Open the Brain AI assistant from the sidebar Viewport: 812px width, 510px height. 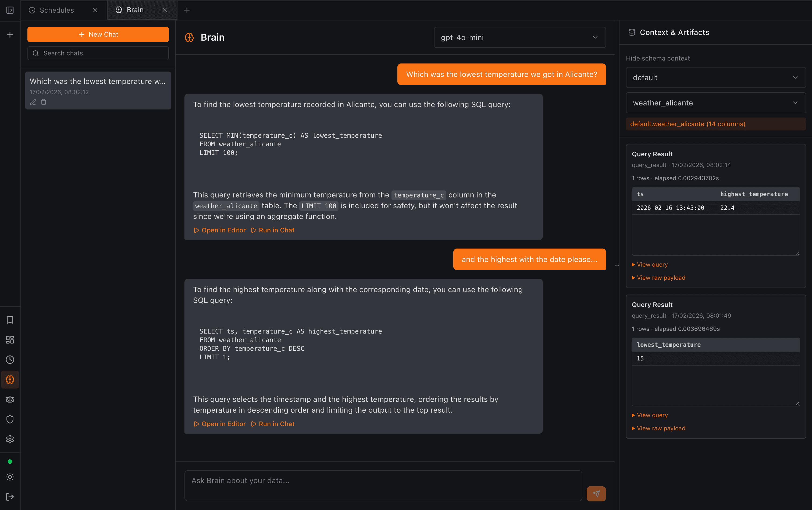pos(10,380)
